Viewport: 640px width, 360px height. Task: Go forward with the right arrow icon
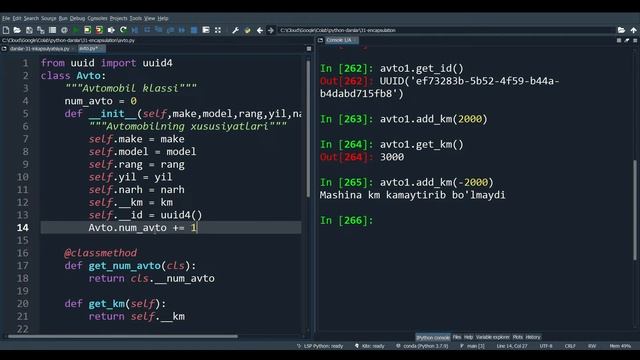coord(271,30)
